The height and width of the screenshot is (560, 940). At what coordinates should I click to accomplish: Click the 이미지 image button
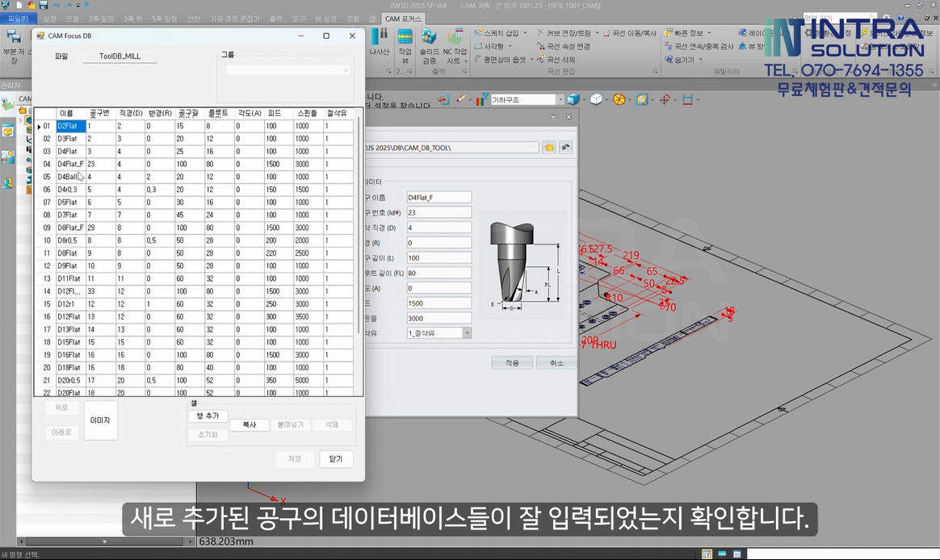coord(100,420)
